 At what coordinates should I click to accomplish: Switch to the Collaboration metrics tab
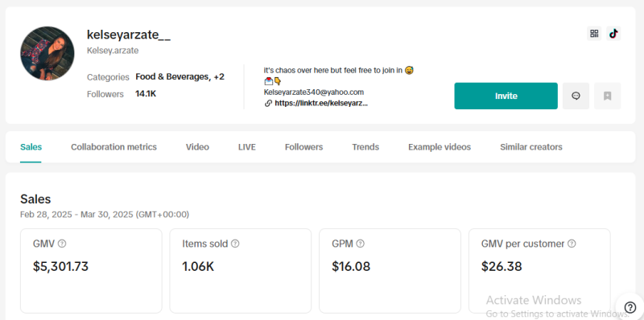pos(114,147)
